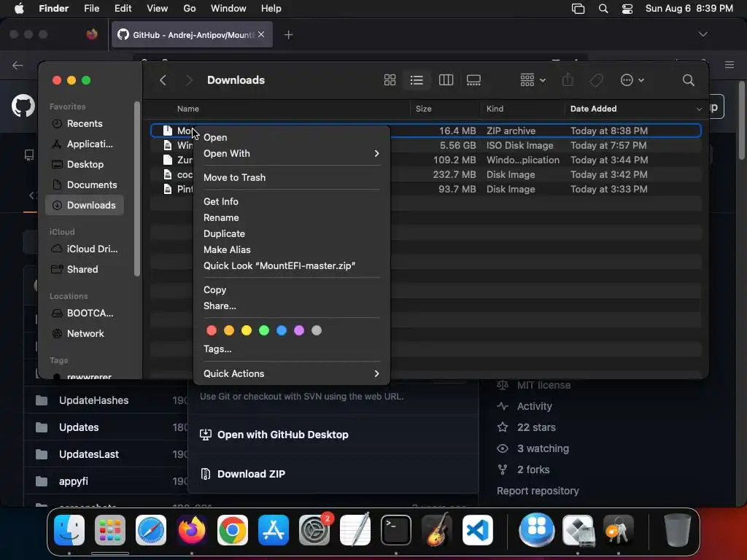Open the Go menu in menu bar

click(x=190, y=9)
